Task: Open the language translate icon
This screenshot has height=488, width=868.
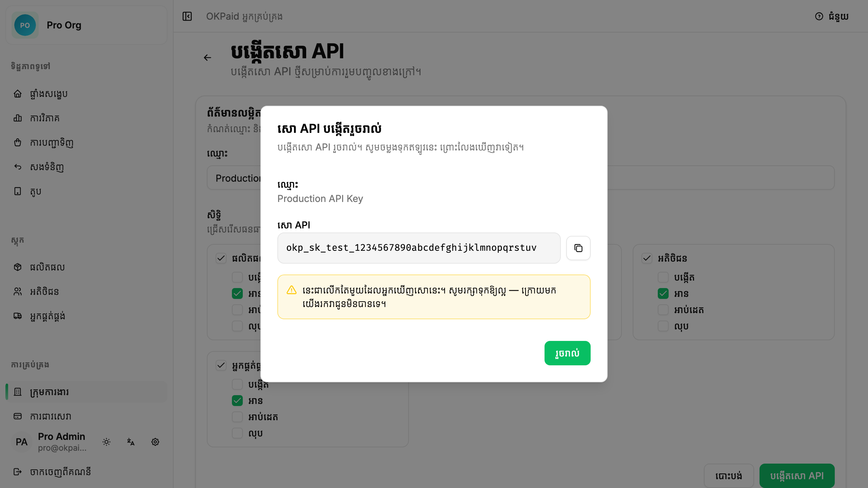Action: pos(131,442)
